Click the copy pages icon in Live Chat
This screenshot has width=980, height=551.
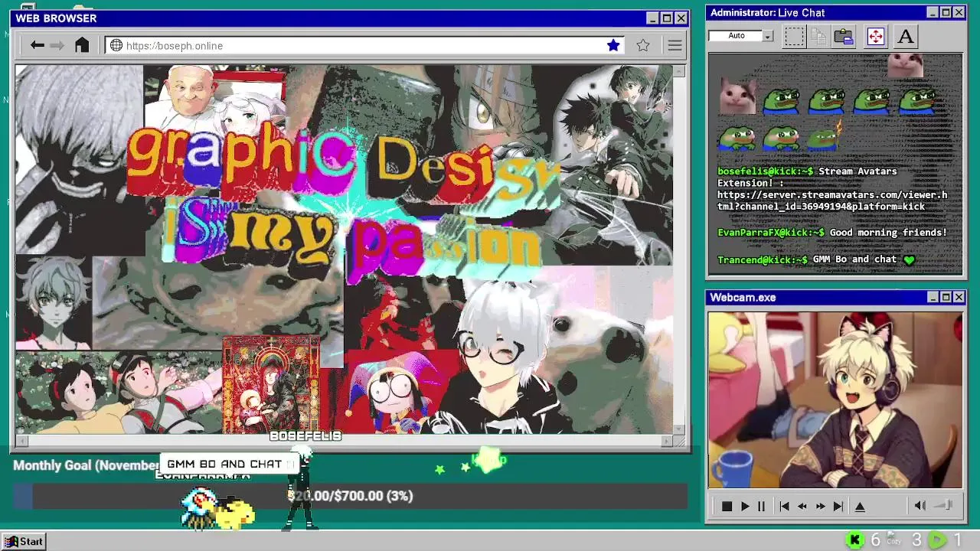(x=818, y=36)
